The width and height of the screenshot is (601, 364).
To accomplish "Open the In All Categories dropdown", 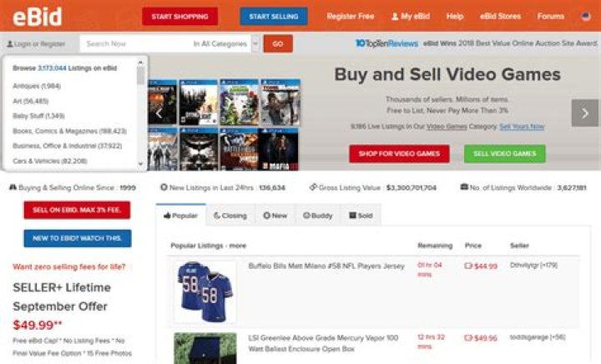I will coord(225,43).
